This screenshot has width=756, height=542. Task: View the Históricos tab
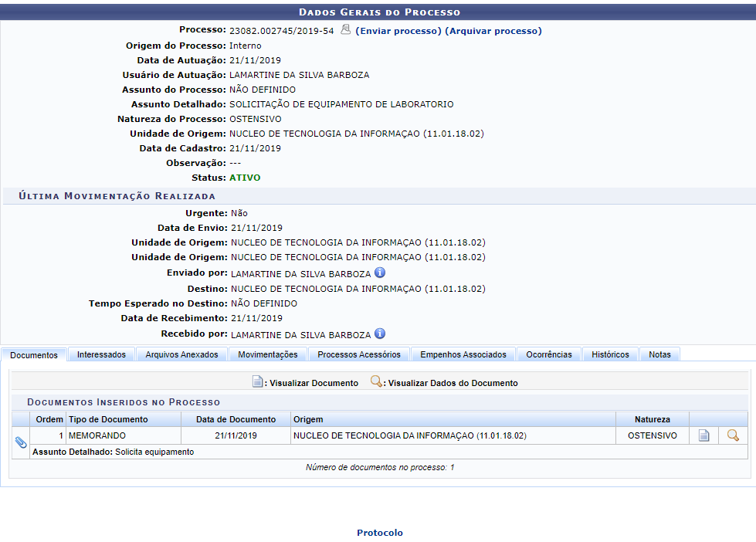tap(610, 354)
